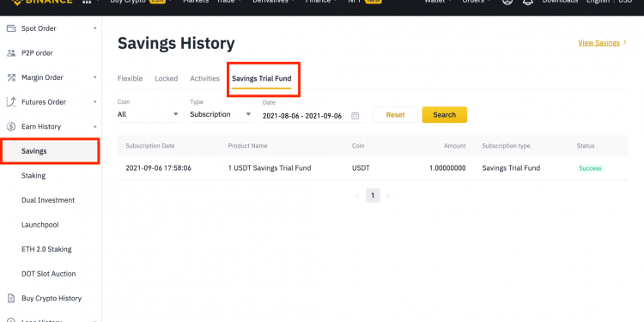Go to next page with right arrow
This screenshot has width=644, height=322.
pos(388,196)
